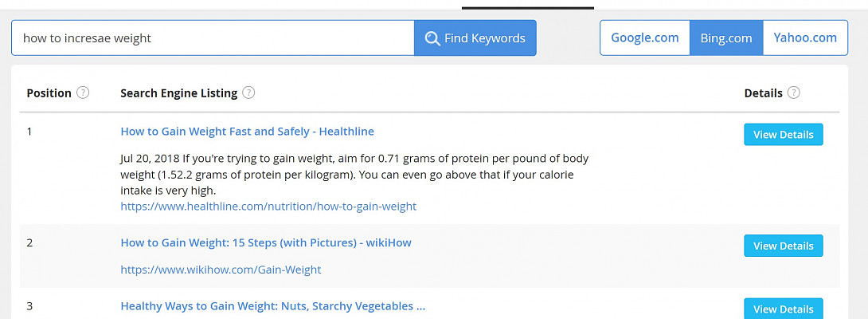The width and height of the screenshot is (868, 319).
Task: Click the Details column header text
Action: click(x=763, y=93)
